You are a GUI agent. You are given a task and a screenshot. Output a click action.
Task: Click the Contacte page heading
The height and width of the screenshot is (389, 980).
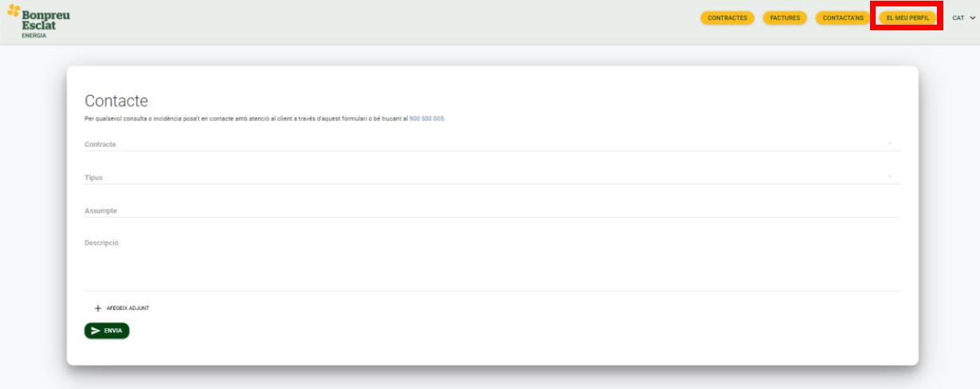(116, 101)
